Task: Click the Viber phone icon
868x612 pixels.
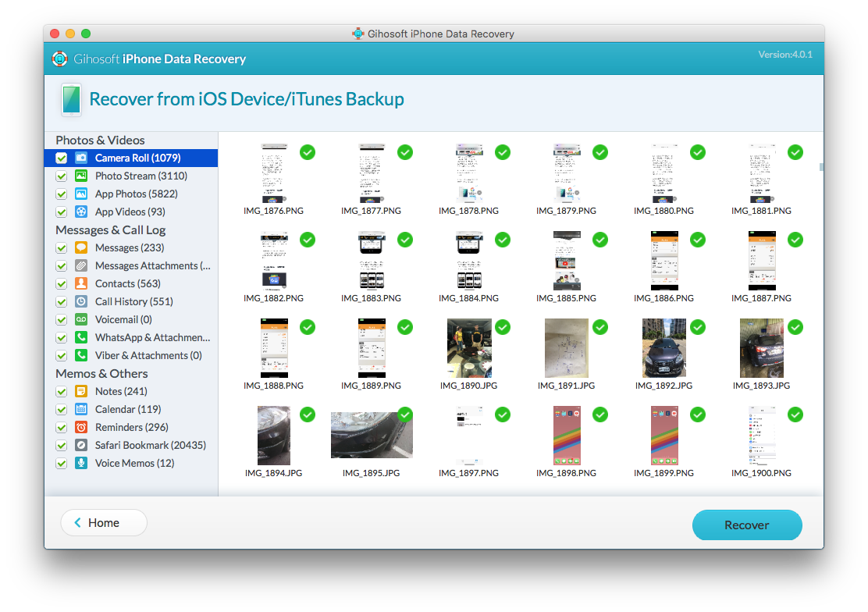Action: pos(81,356)
